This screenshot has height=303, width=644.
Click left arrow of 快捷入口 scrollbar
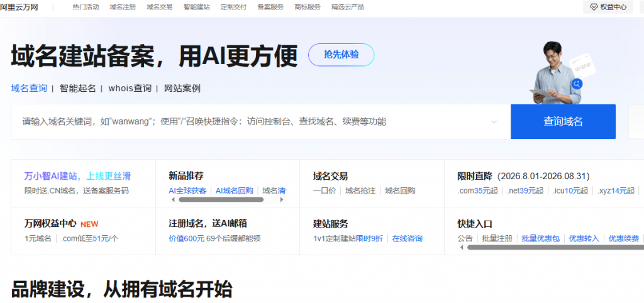[x=462, y=248]
